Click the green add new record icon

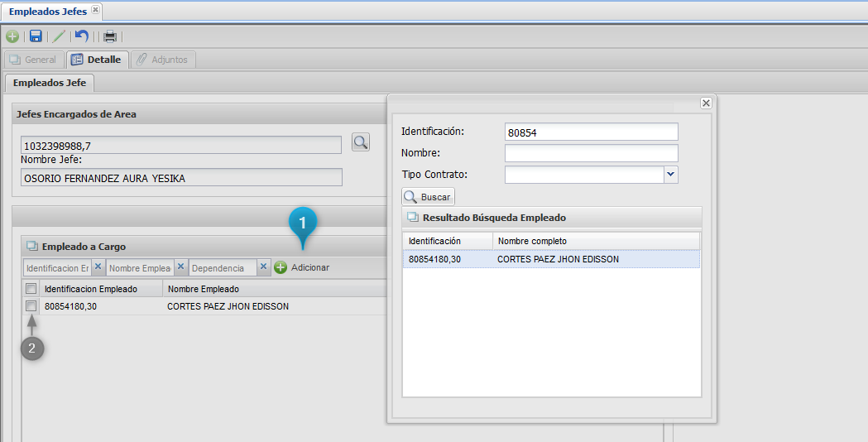12,36
